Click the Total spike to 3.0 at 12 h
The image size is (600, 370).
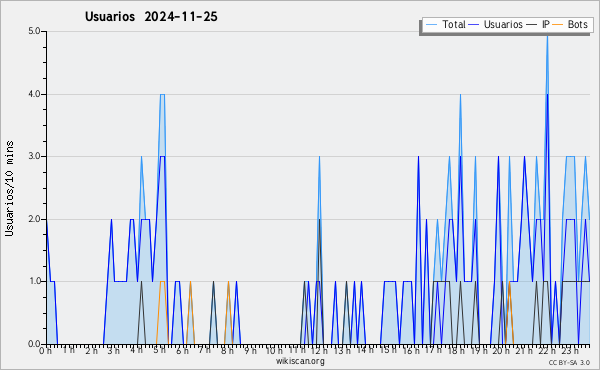[x=320, y=157]
